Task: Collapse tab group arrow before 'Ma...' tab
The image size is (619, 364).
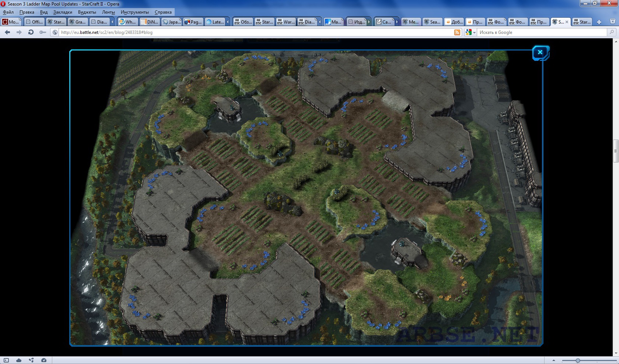Action: point(320,22)
